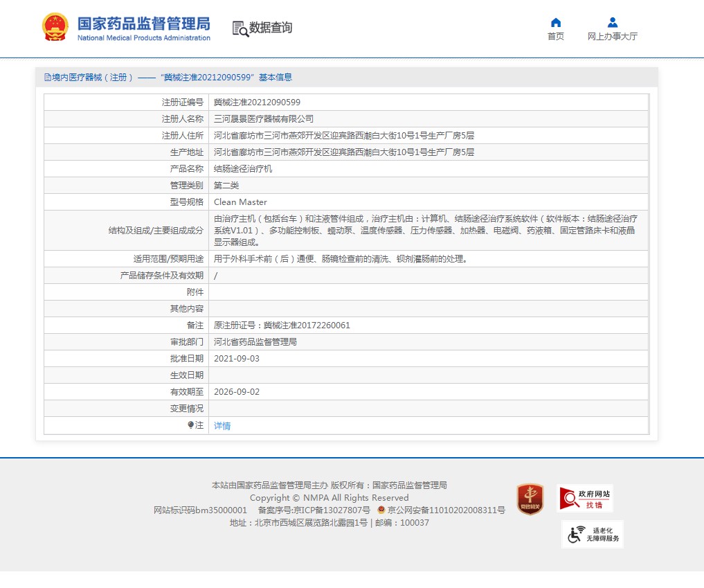Click the police badge icon before 京公网安备

(x=381, y=510)
